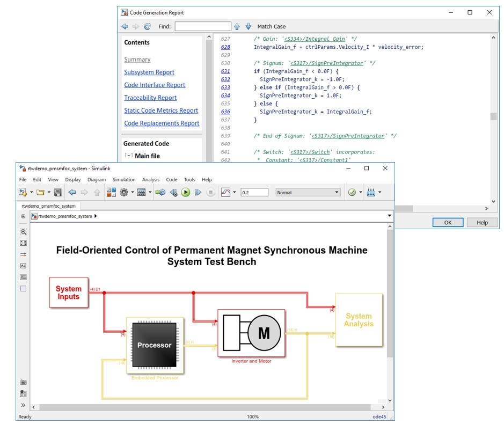The width and height of the screenshot is (504, 424).
Task: Toggle Sample Time display arrows icon
Action: [23, 254]
